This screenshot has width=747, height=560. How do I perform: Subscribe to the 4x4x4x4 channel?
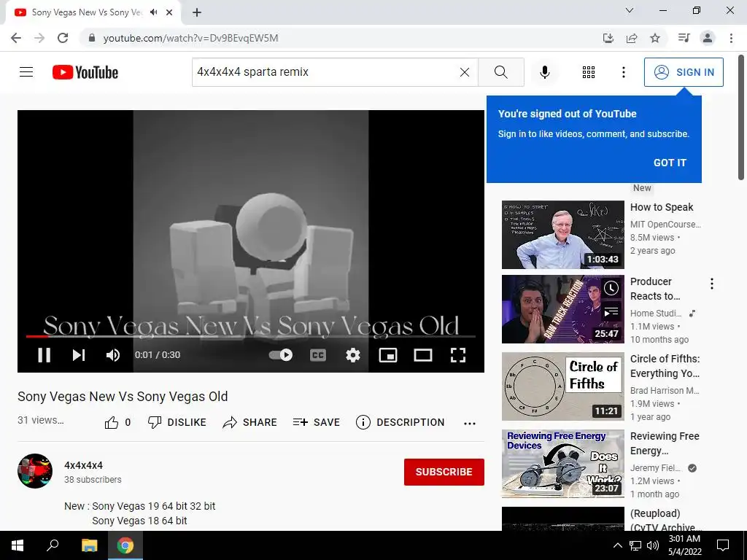[x=444, y=472]
